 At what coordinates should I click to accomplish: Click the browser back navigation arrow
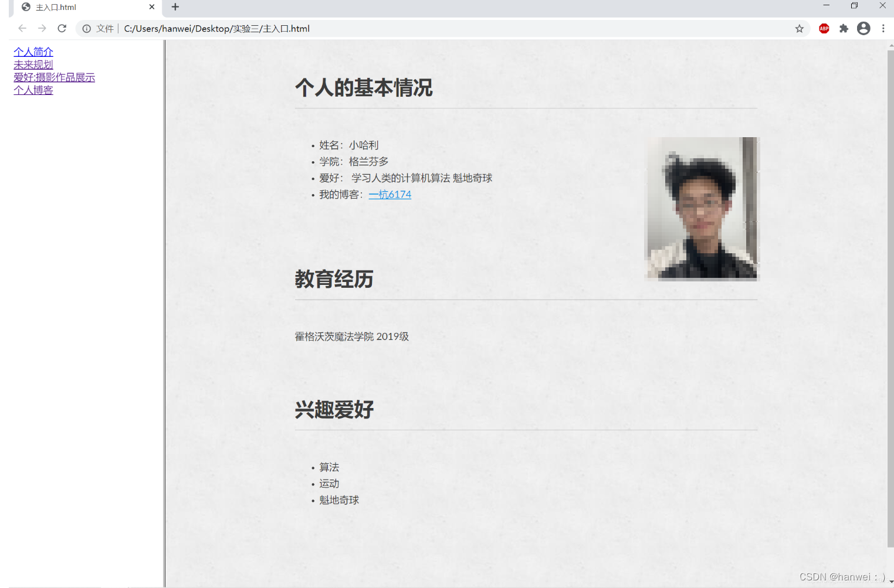click(x=22, y=28)
